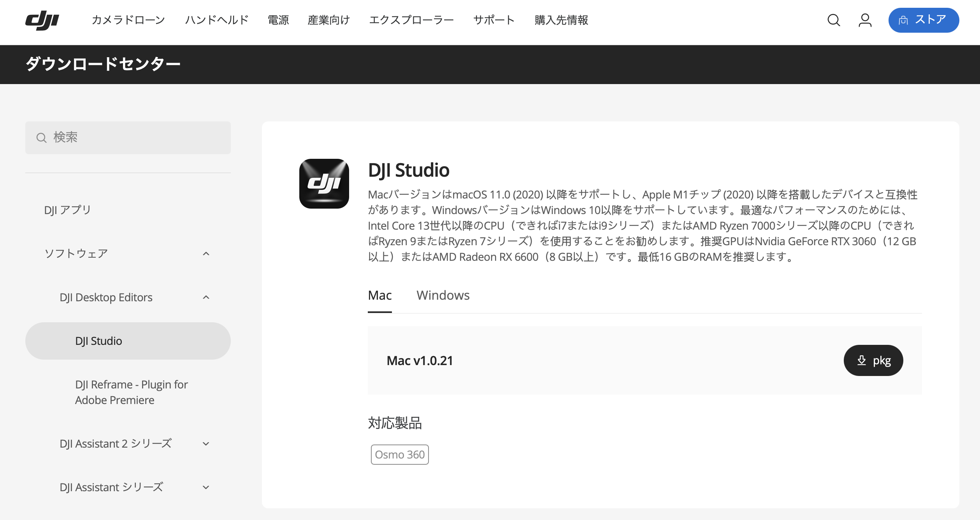This screenshot has height=520, width=980.
Task: Click the DJI logo in header
Action: pyautogui.click(x=42, y=20)
